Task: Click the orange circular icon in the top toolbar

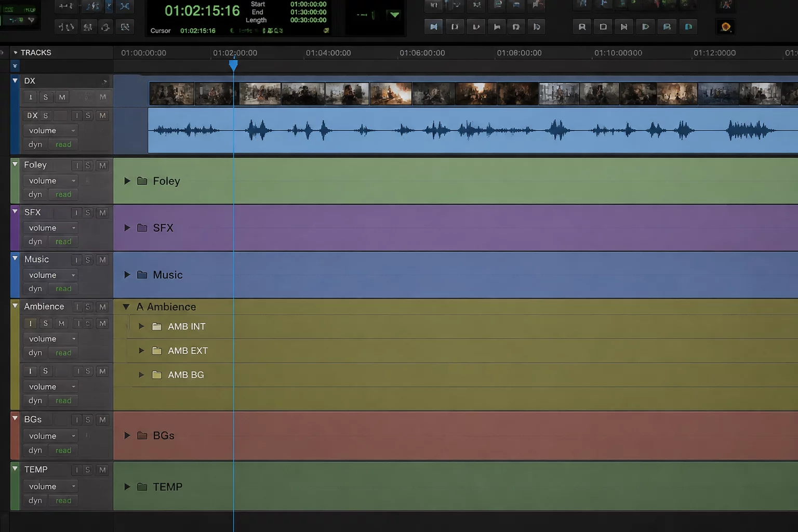Action: (726, 26)
